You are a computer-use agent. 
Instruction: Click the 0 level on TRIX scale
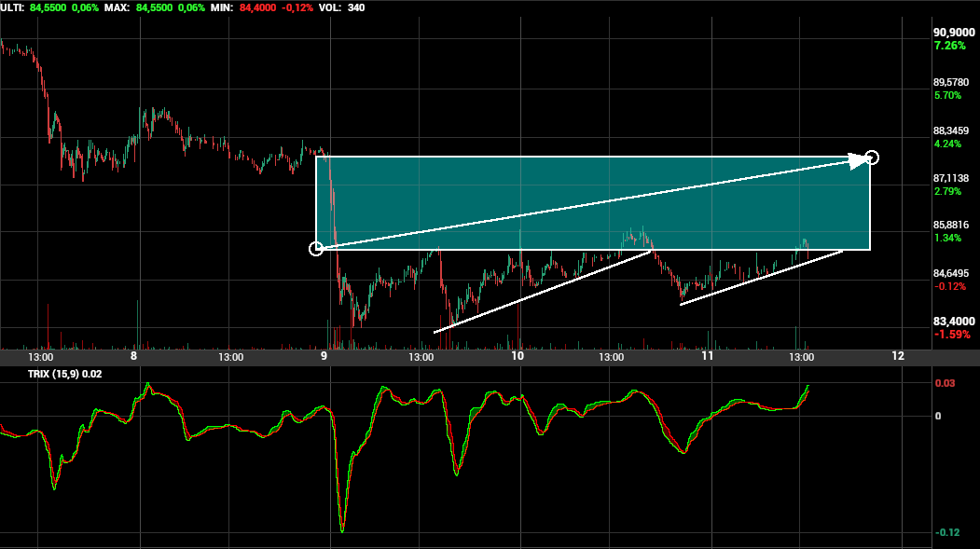click(937, 416)
